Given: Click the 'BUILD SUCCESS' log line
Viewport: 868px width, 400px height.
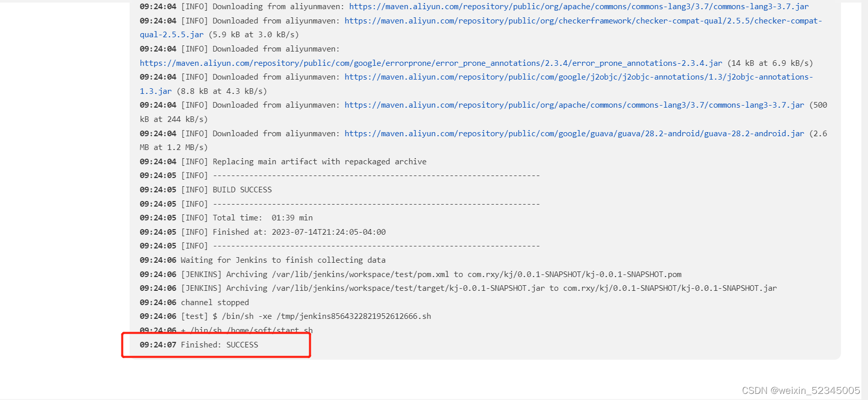Looking at the screenshot, I should pos(206,190).
